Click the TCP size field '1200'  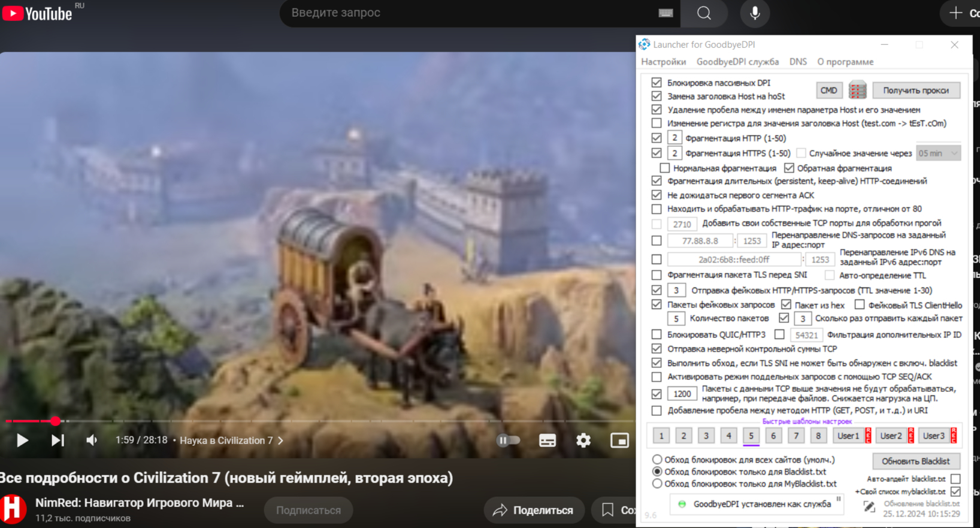click(x=682, y=394)
